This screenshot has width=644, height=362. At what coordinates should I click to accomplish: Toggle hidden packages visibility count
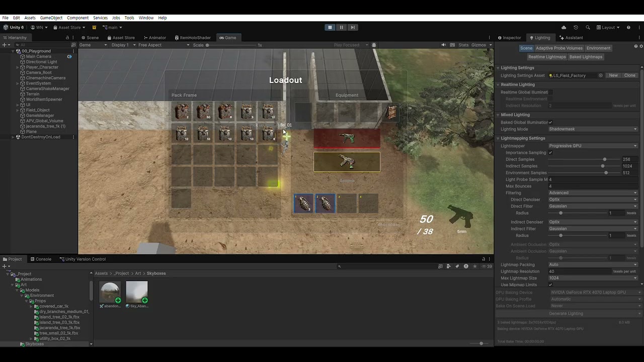487,266
